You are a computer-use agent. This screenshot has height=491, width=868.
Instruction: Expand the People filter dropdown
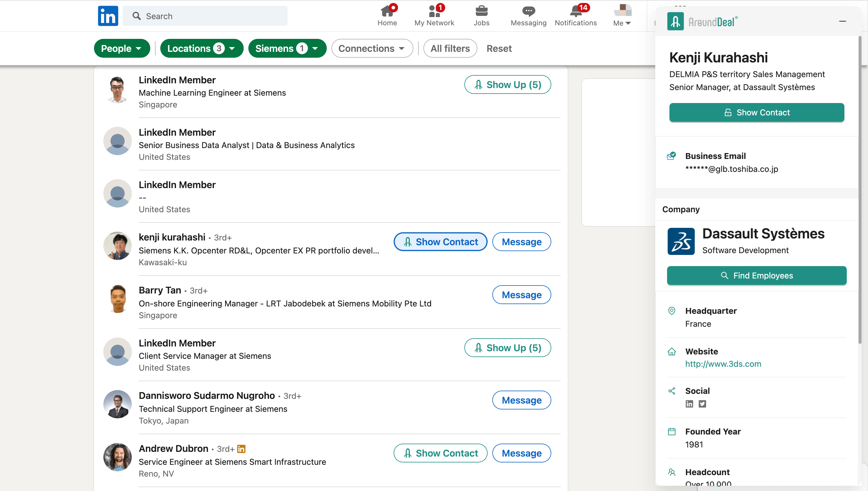122,48
